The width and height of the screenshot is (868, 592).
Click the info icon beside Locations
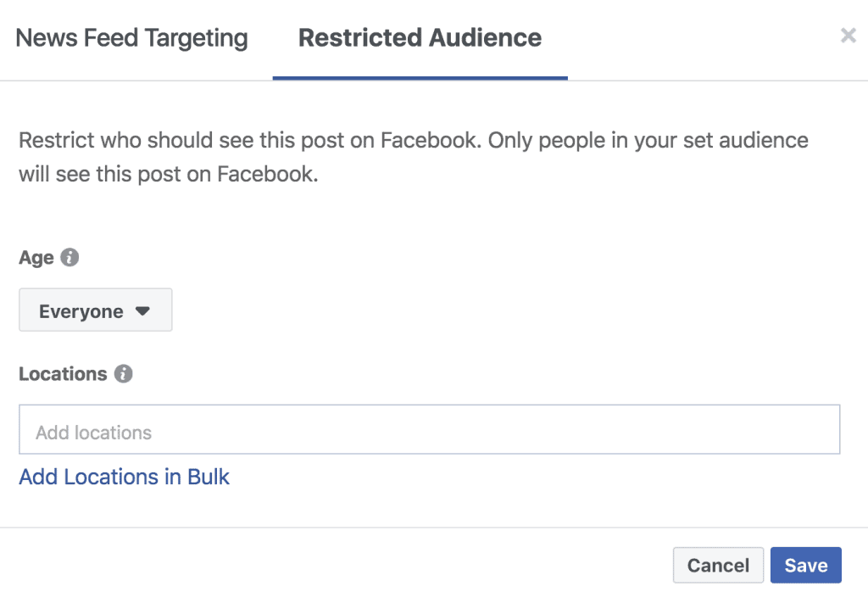124,373
